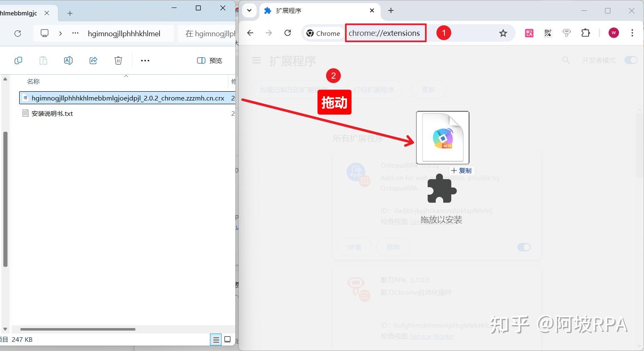The width and height of the screenshot is (644, 351).
Task: Open the Service Worker link for 影刀RPA
Action: (432, 336)
